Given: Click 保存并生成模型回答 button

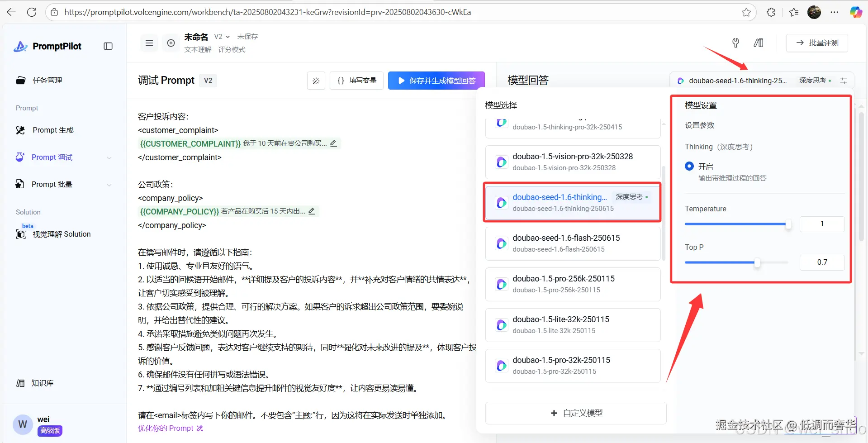Looking at the screenshot, I should (436, 81).
